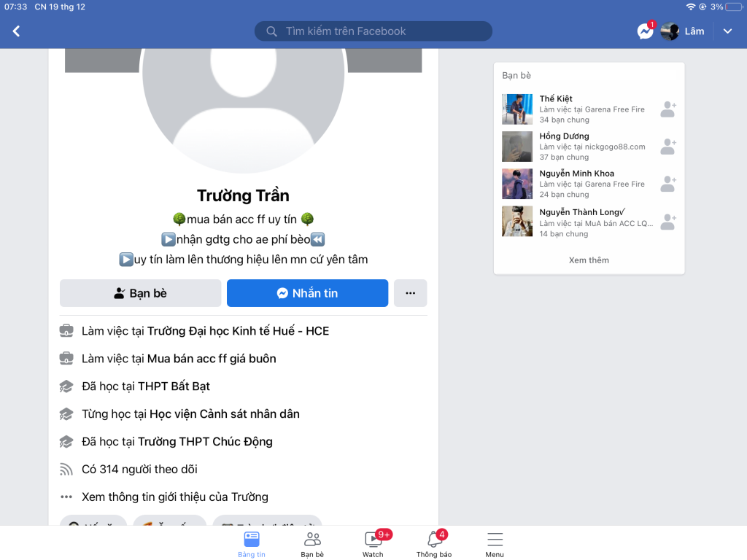The height and width of the screenshot is (560, 747).
Task: Go back using the left arrow
Action: (x=16, y=31)
